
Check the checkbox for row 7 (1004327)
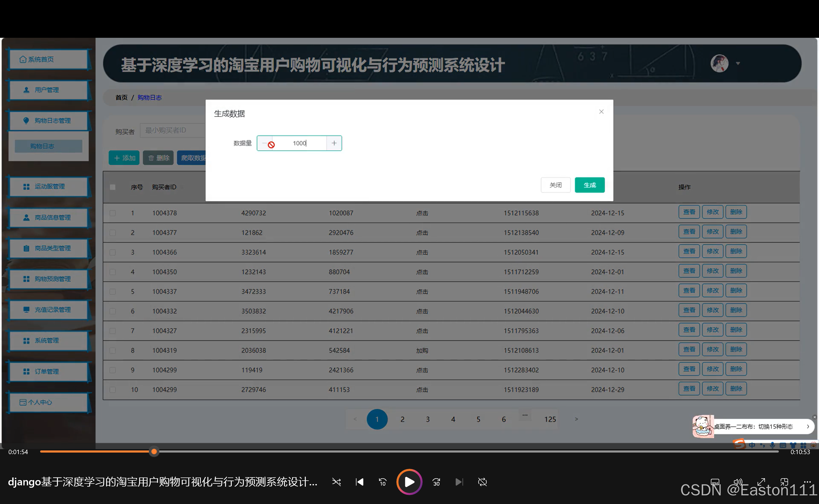tap(113, 331)
